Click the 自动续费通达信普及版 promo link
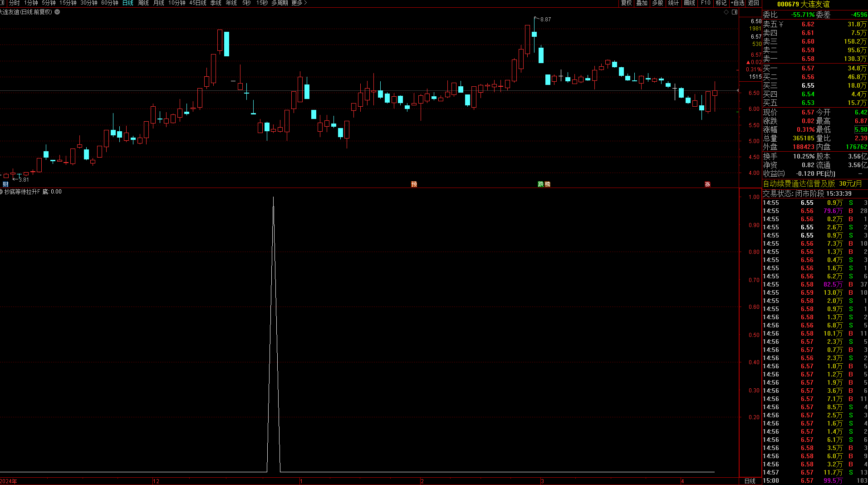 tap(799, 183)
